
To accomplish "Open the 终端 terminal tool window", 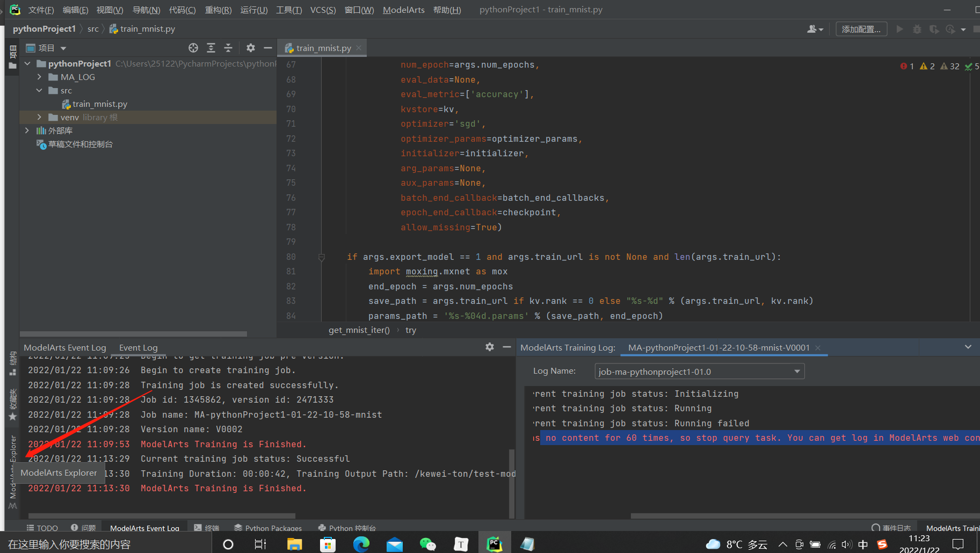I will 207,528.
